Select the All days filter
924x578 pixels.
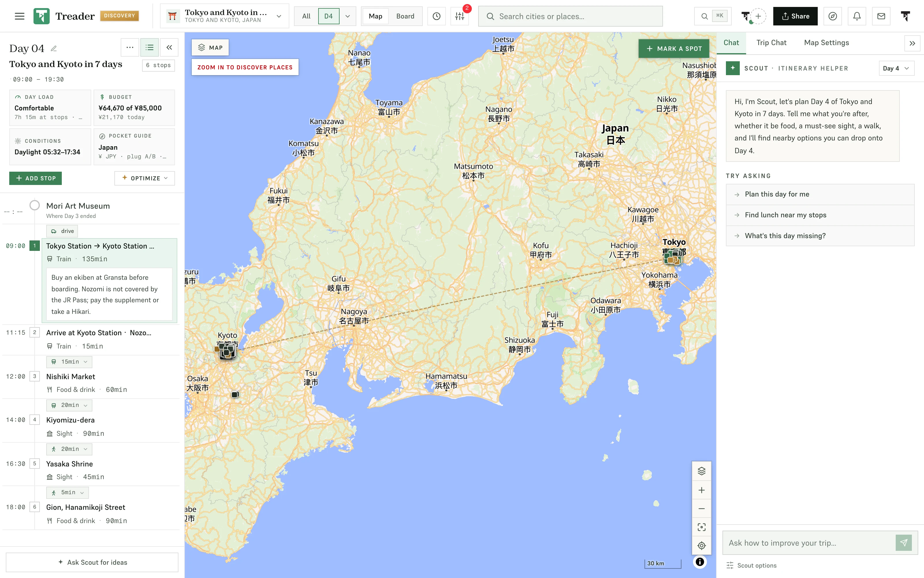pyautogui.click(x=306, y=16)
